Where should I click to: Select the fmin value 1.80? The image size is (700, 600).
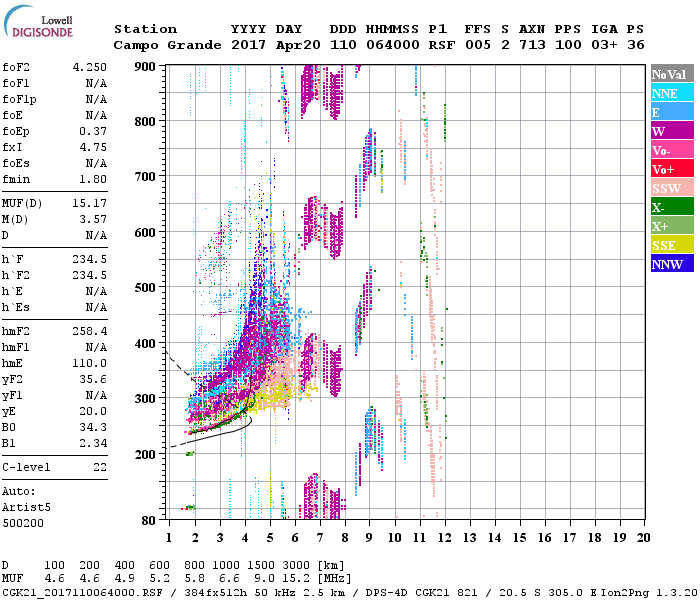(93, 179)
